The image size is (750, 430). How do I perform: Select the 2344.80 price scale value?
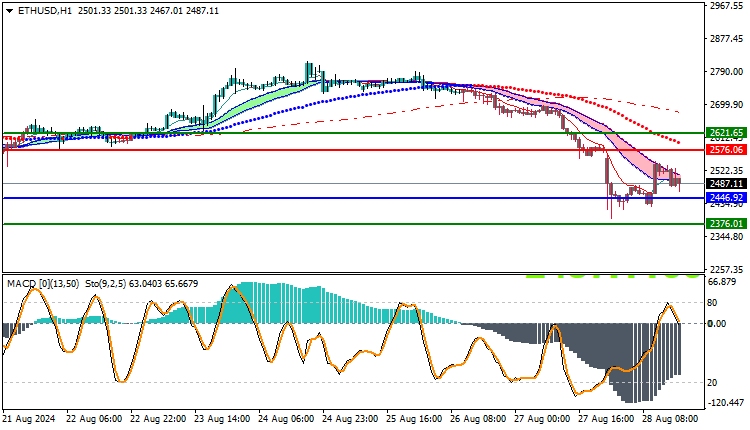pos(727,237)
